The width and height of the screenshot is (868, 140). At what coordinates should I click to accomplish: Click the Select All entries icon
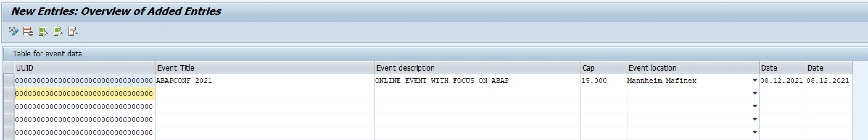point(43,32)
